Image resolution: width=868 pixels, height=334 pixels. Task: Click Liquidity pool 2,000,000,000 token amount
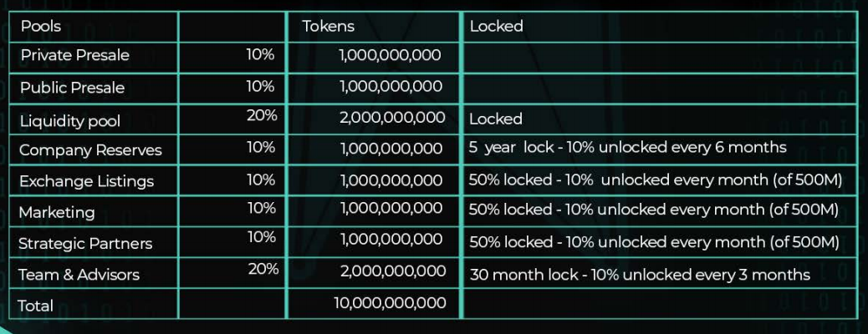tap(392, 117)
